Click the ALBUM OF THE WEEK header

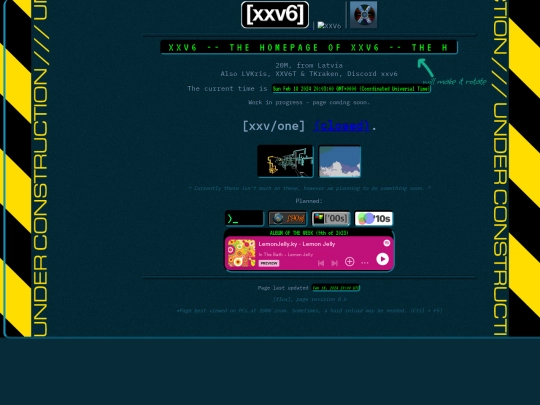(309, 233)
